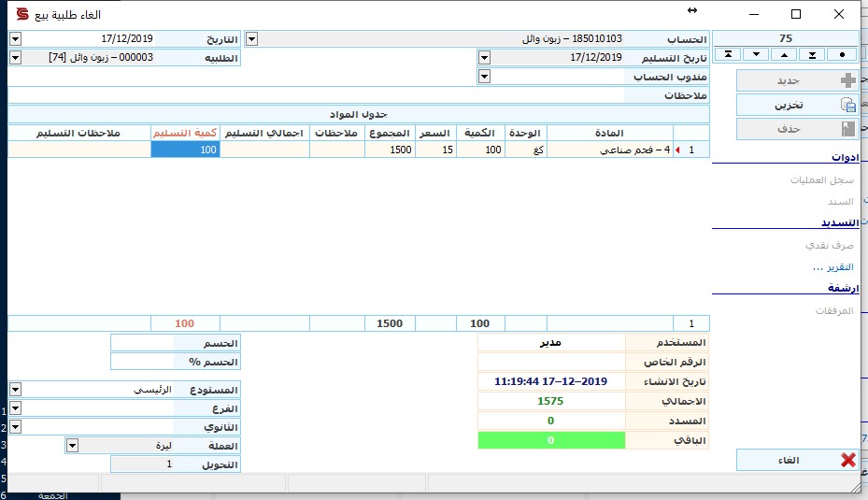868x500 pixels.
Task: Click the ملاحظات التسليم column header
Action: pos(78,133)
